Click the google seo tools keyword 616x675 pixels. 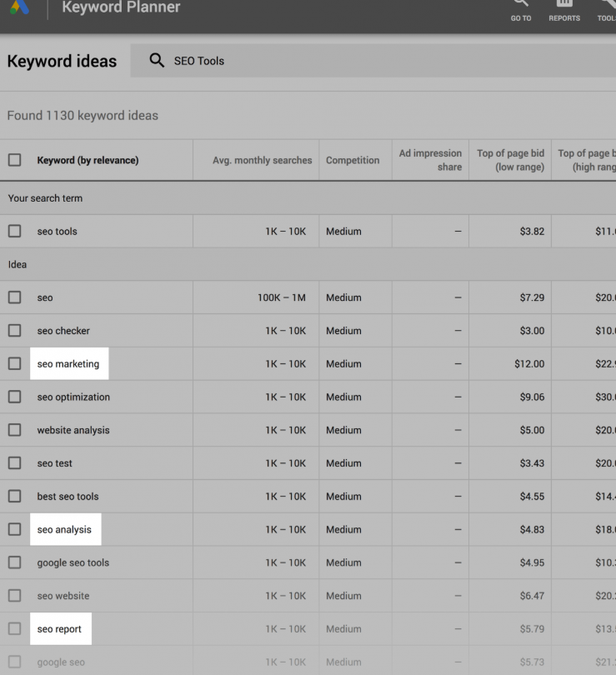73,562
